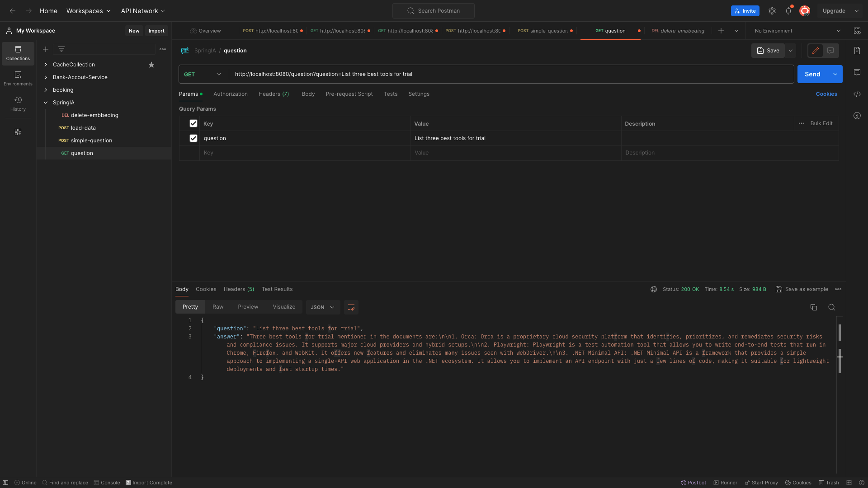The width and height of the screenshot is (868, 488).
Task: Star the CacheCollection collection
Action: coord(151,65)
